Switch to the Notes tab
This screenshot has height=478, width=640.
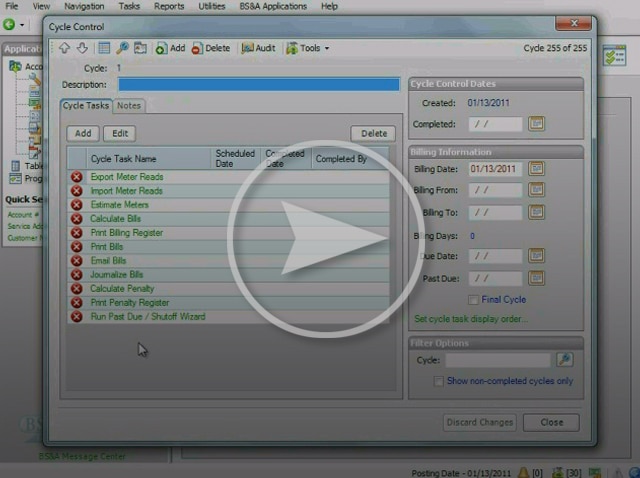tap(129, 106)
